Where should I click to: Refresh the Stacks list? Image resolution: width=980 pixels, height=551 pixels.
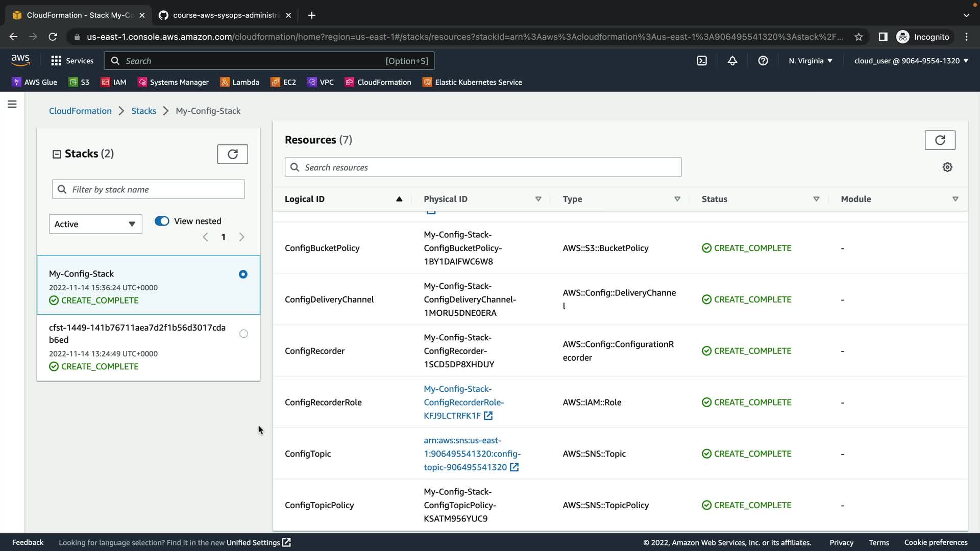click(x=232, y=154)
